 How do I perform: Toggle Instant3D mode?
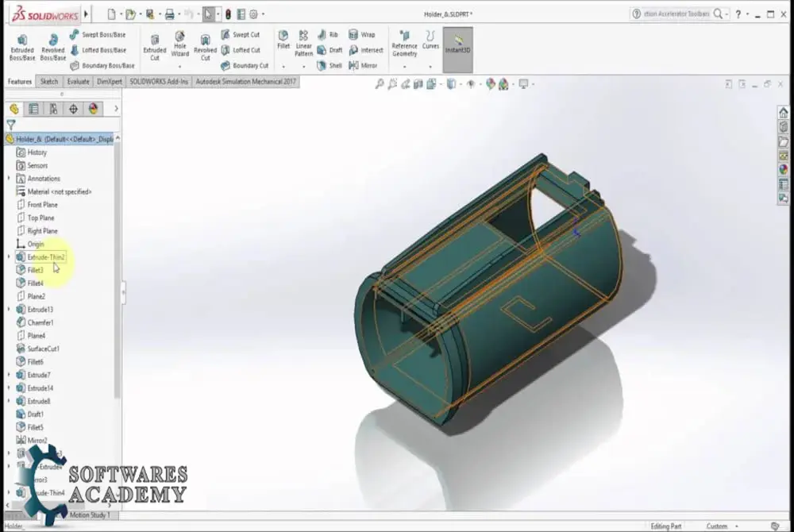458,49
